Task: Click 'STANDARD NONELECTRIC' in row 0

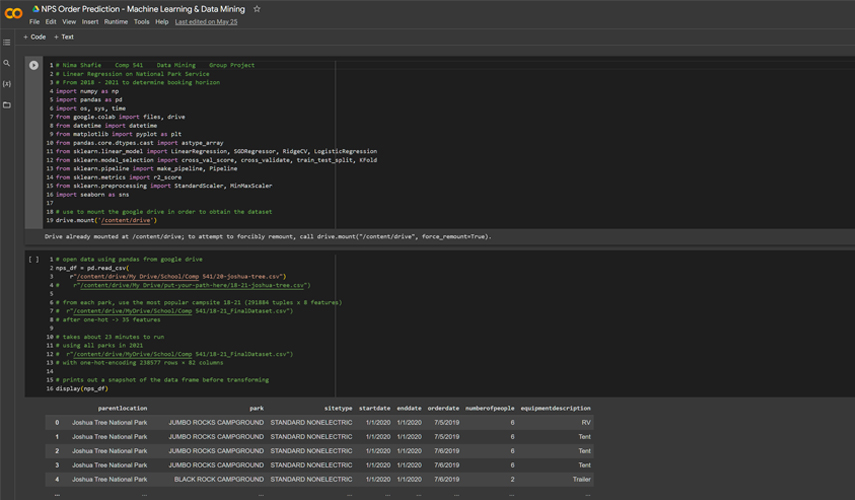Action: click(x=311, y=423)
